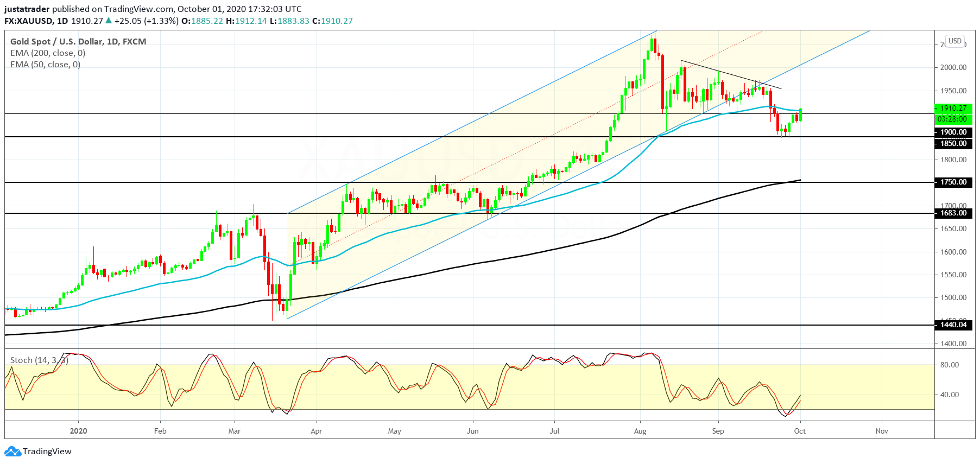Screen dimensions: 980x464
Task: Select the EMA (50, close, 0) legend
Action: [46, 65]
